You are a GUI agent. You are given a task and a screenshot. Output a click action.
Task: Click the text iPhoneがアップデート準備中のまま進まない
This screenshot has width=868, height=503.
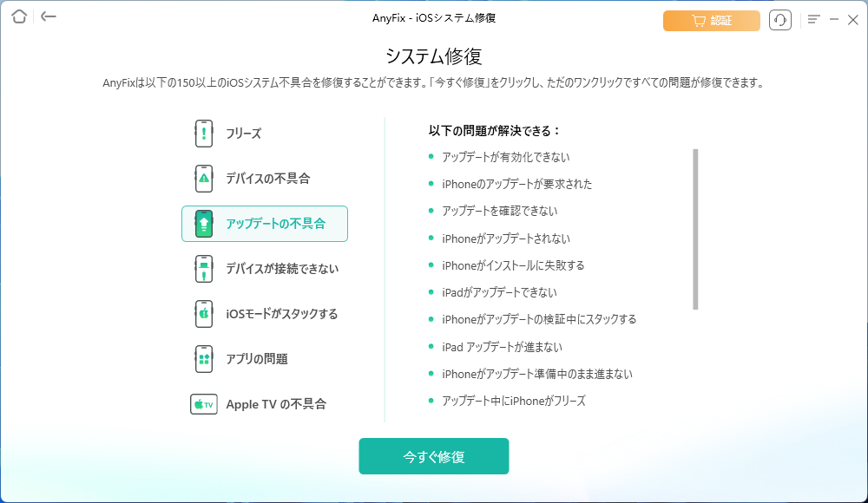click(x=537, y=374)
